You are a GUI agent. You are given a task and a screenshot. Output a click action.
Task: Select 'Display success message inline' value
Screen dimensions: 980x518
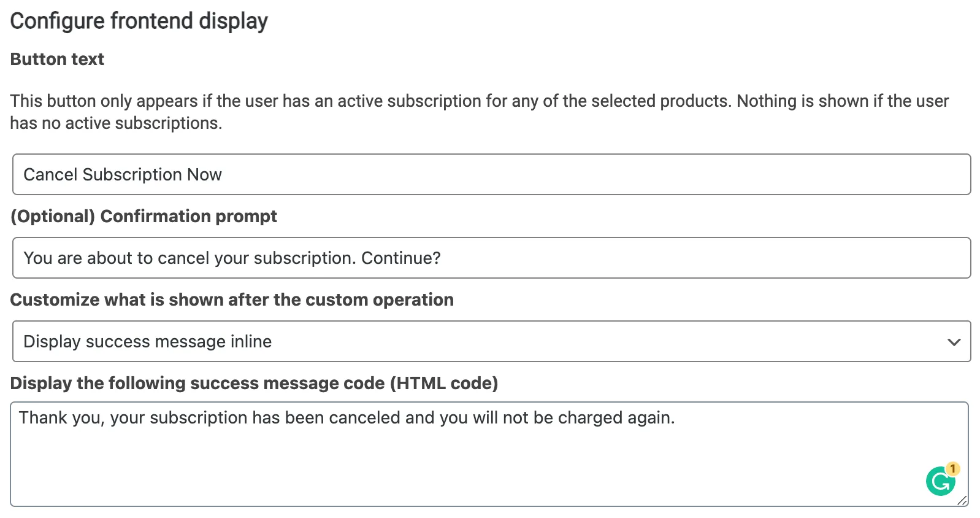pyautogui.click(x=147, y=342)
